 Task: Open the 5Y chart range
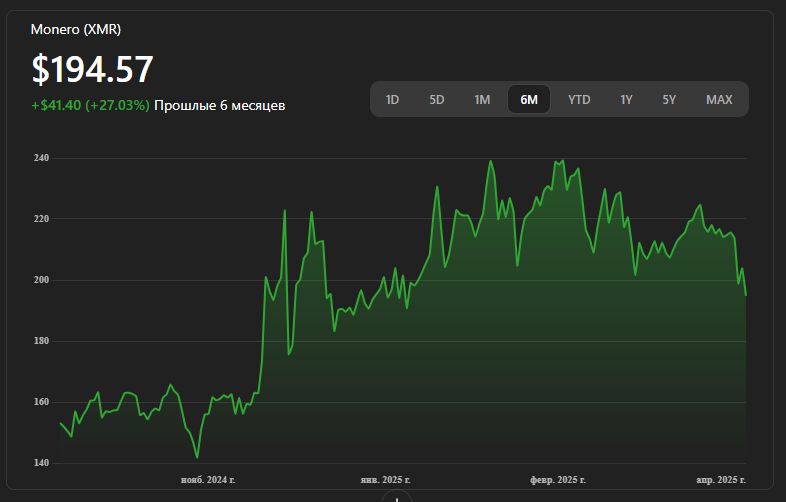tap(669, 100)
